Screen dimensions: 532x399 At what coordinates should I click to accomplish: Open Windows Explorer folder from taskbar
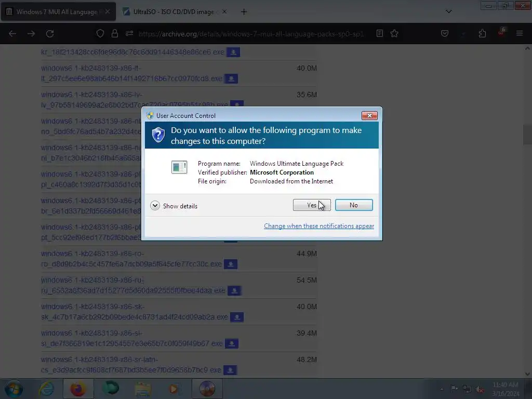[x=143, y=389]
